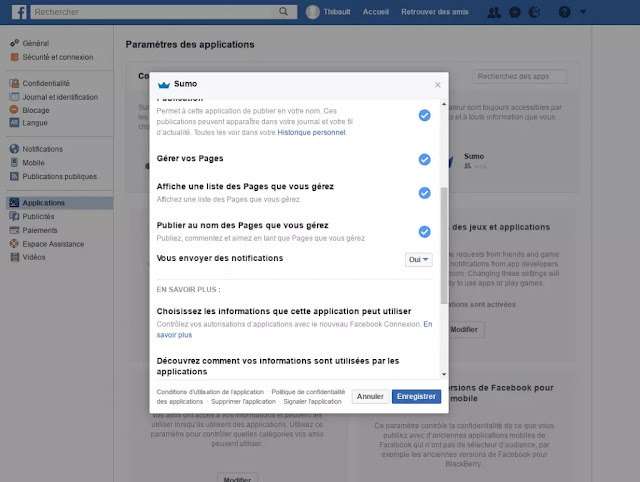The image size is (640, 482).
Task: Click the Applications sidebar icon
Action: [x=14, y=202]
